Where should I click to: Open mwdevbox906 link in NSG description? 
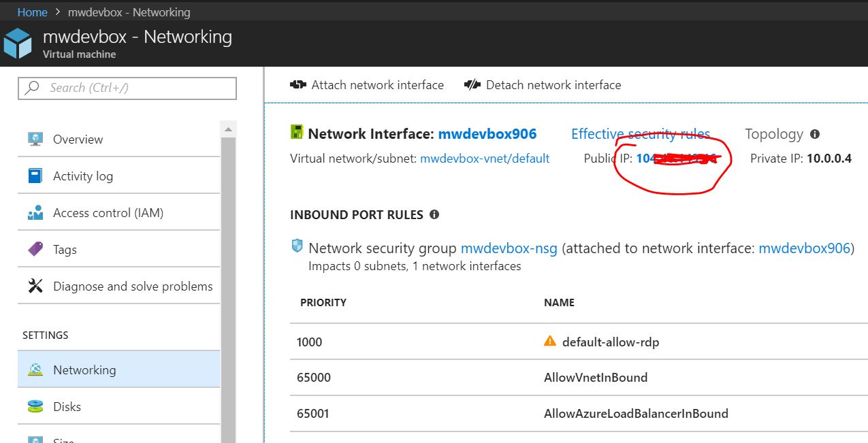click(805, 248)
